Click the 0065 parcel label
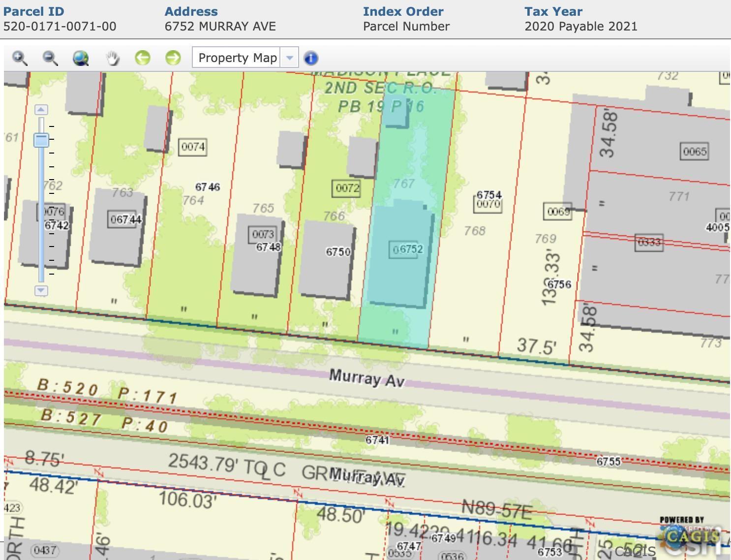This screenshot has width=731, height=560. 695,152
